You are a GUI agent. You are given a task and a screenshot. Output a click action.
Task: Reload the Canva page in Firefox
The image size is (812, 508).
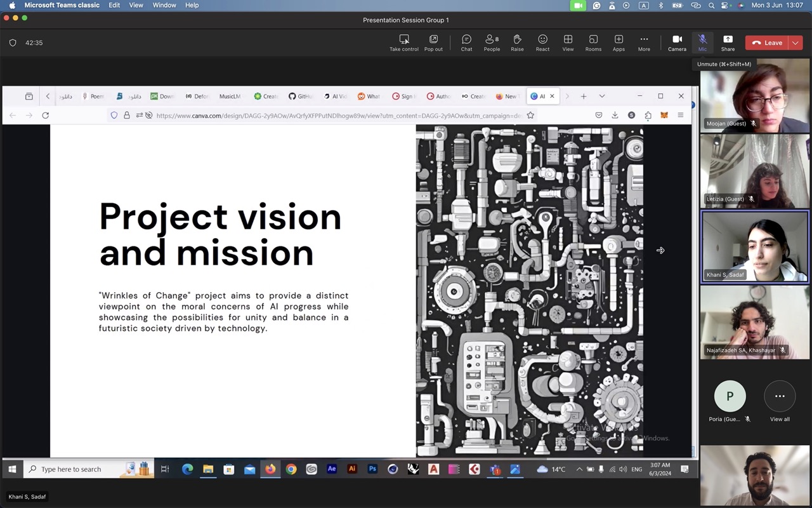pyautogui.click(x=45, y=115)
